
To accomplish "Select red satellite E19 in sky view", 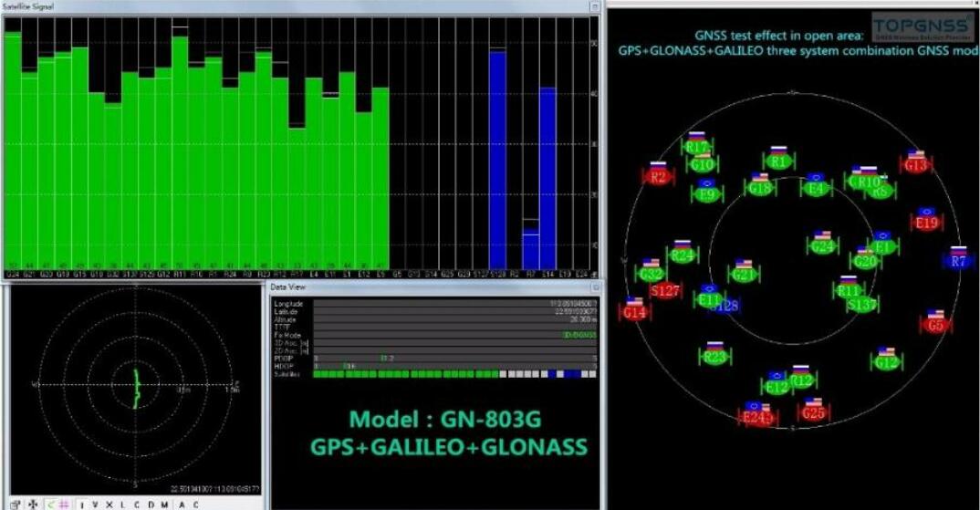I will pyautogui.click(x=927, y=223).
